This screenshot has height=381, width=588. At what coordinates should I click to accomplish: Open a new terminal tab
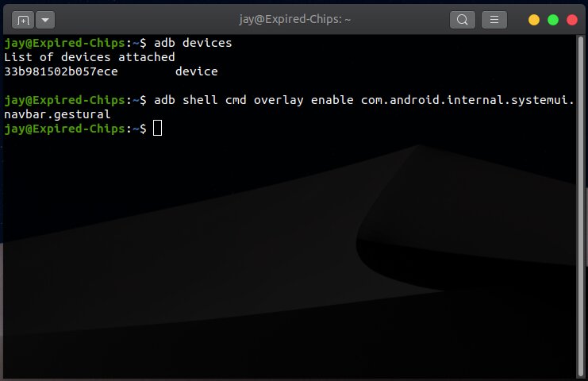[x=23, y=20]
